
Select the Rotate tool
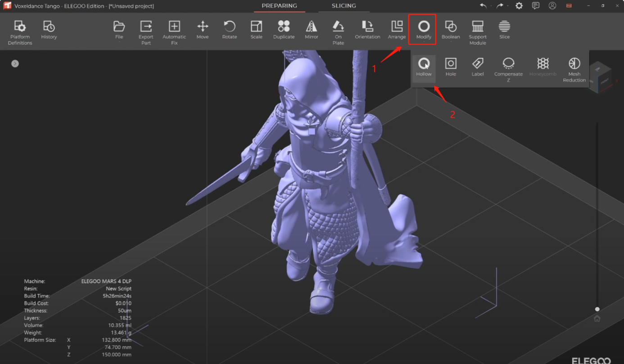pos(229,30)
